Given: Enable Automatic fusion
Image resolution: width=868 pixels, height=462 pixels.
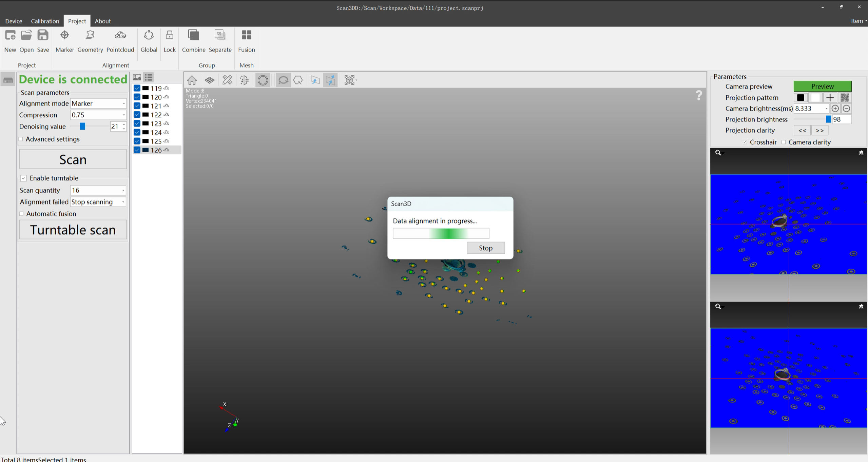Looking at the screenshot, I should pyautogui.click(x=21, y=214).
